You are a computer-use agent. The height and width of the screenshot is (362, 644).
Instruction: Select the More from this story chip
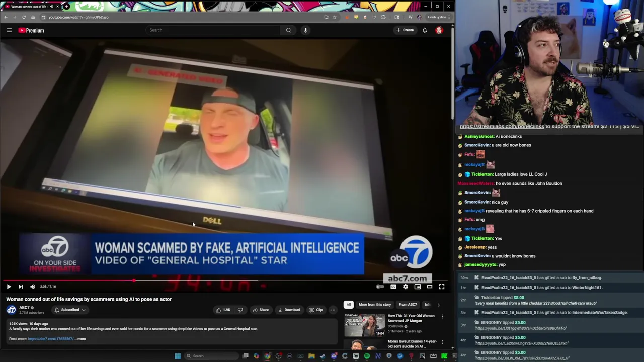point(375,304)
